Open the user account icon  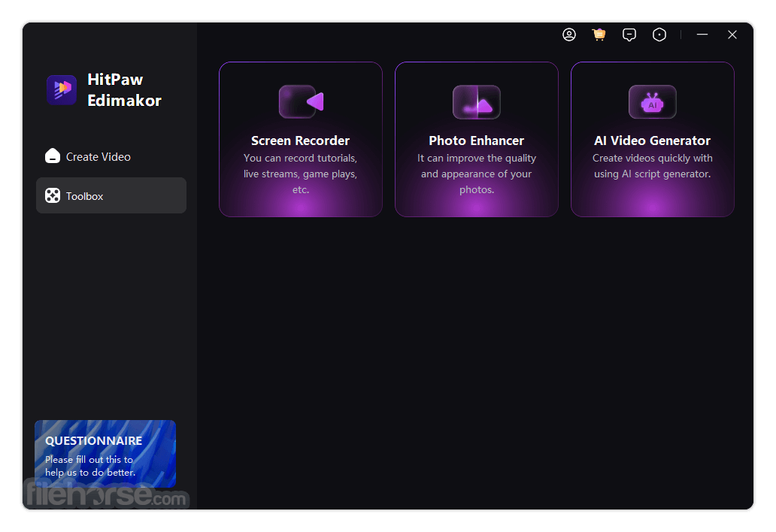[x=569, y=35]
